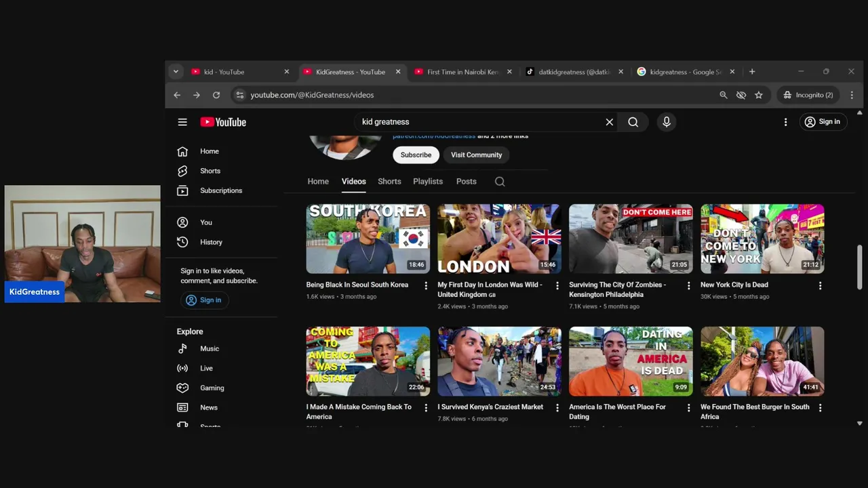
Task: Switch to channel Home tab
Action: pos(318,182)
